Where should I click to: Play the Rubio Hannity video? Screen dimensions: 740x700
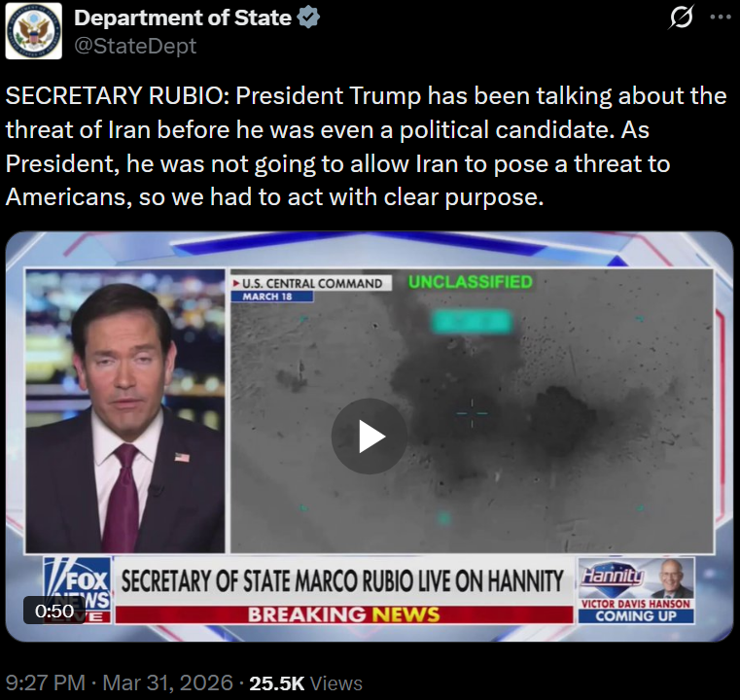coord(370,437)
